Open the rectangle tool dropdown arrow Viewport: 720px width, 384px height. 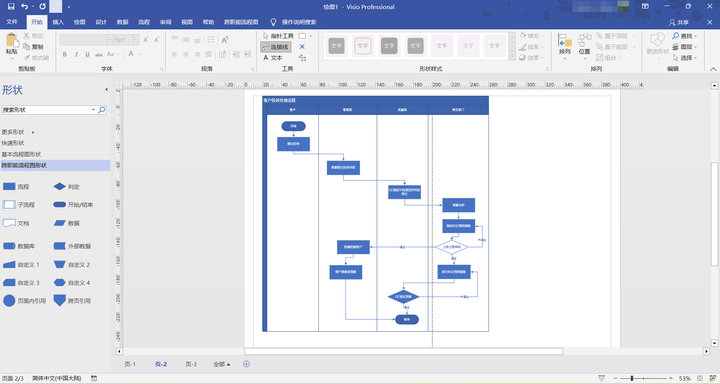[x=311, y=35]
